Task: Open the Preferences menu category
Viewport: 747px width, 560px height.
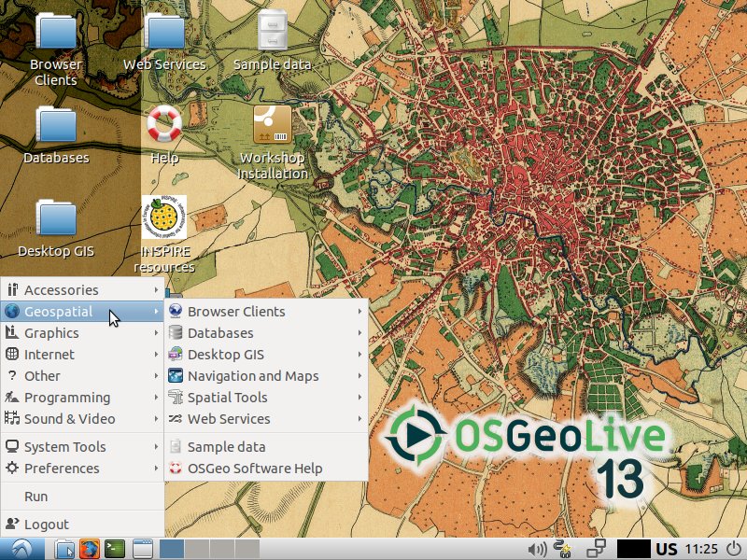Action: pyautogui.click(x=82, y=468)
